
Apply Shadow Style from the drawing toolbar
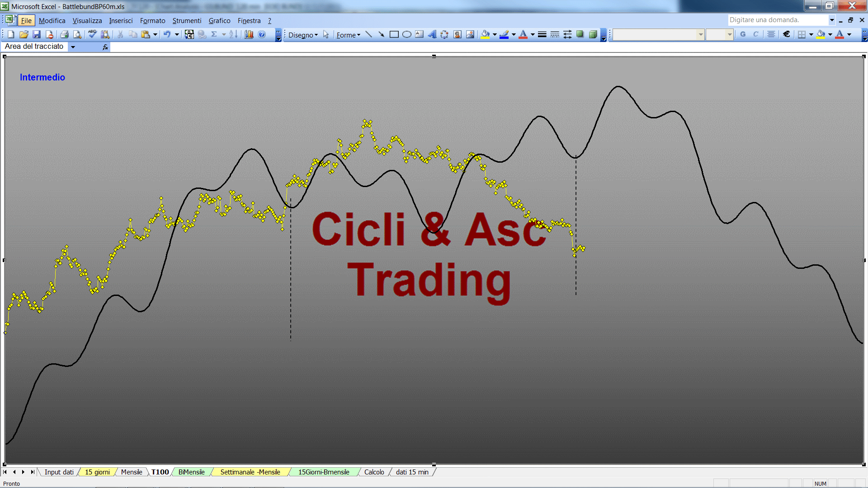coord(580,34)
